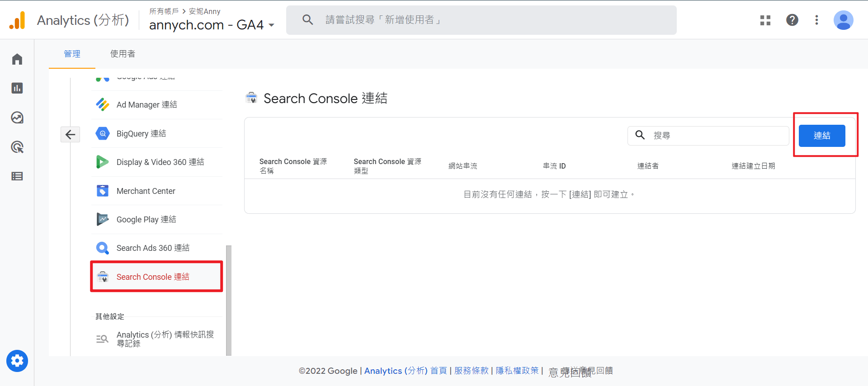868x386 pixels.
Task: Click Search Console 資源名稱 column header
Action: [293, 166]
